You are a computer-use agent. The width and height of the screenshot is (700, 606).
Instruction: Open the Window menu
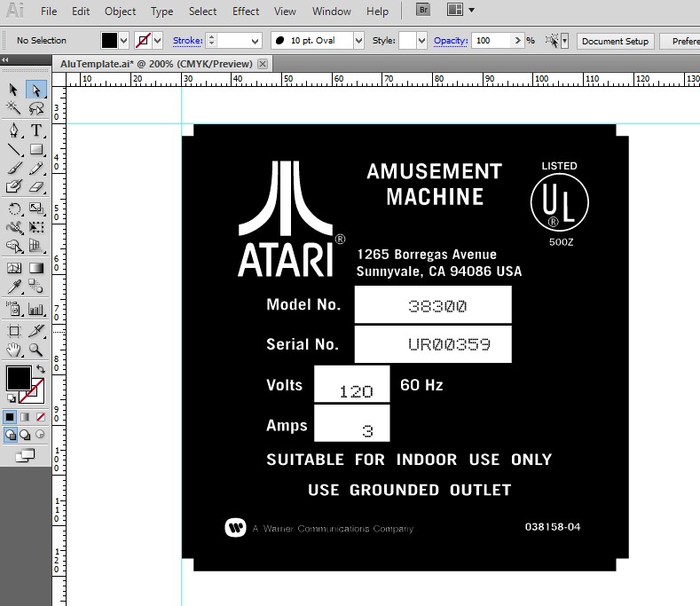(331, 12)
